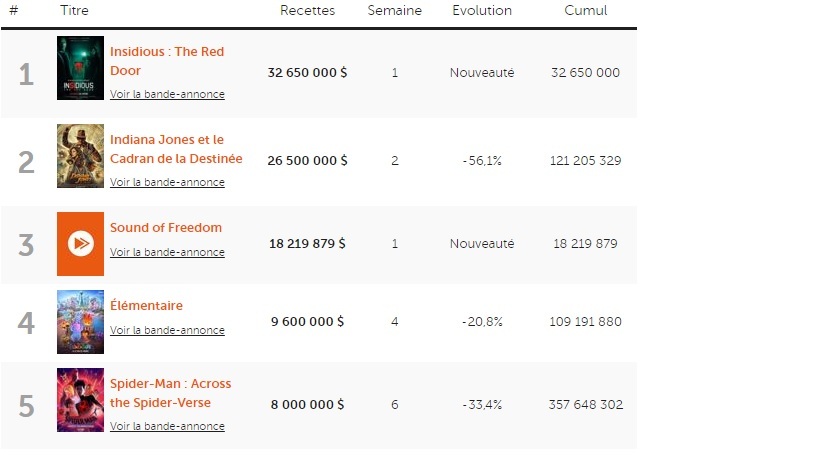Play the Spider-Man trailer link
819x460 pixels.
point(167,427)
